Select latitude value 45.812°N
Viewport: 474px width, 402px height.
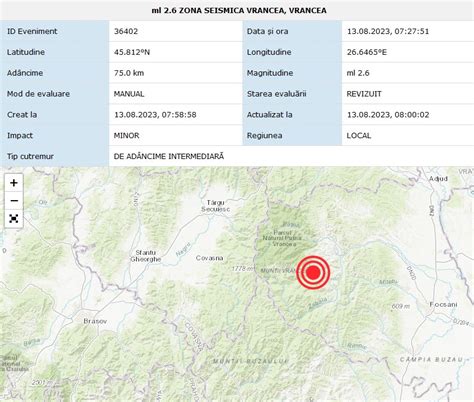pos(132,52)
